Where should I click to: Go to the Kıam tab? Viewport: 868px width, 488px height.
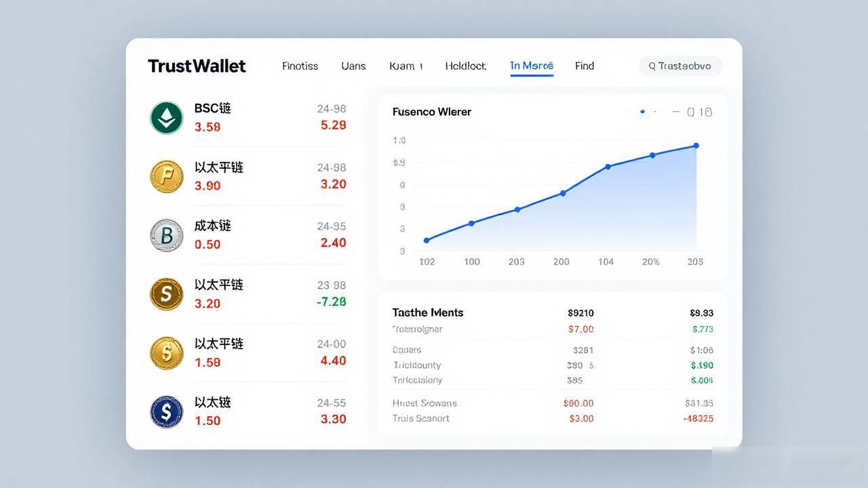click(x=406, y=66)
